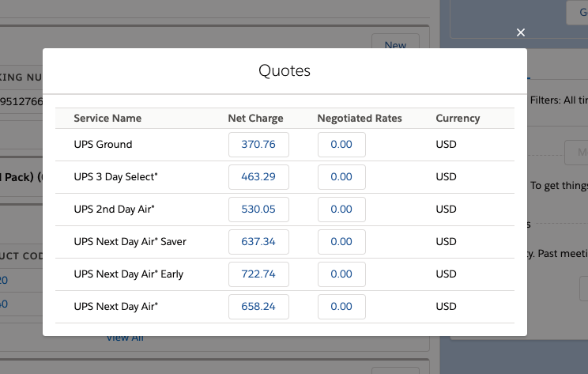Viewport: 588px width, 374px height.
Task: Click the Quotes dialog title
Action: 285,70
